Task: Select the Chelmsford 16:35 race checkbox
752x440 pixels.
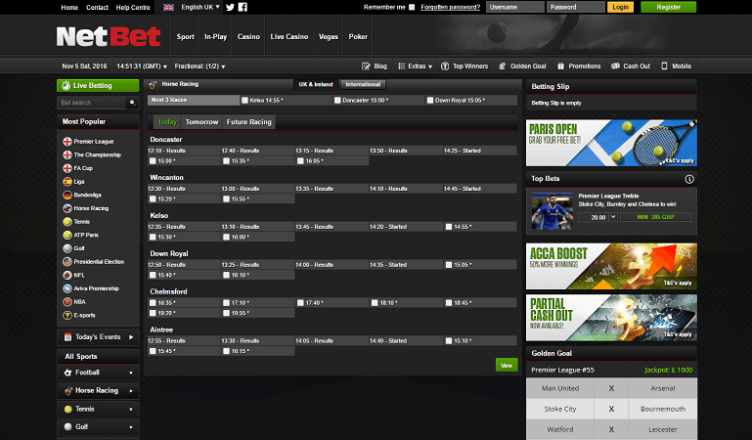Action: click(x=152, y=302)
